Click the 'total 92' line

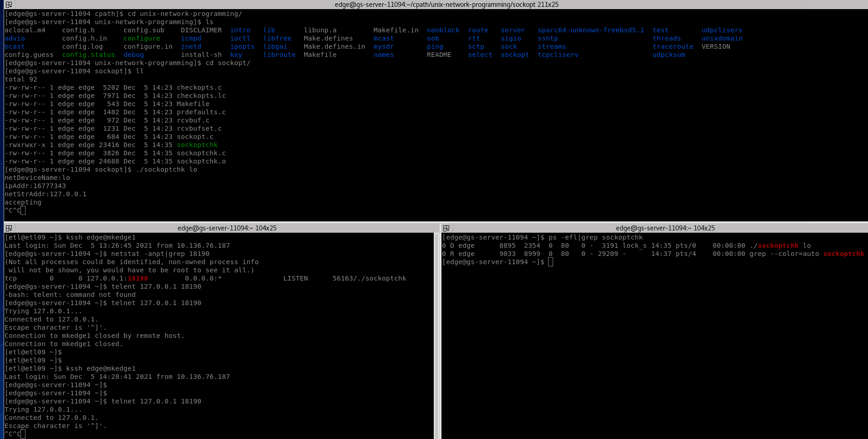tap(21, 79)
